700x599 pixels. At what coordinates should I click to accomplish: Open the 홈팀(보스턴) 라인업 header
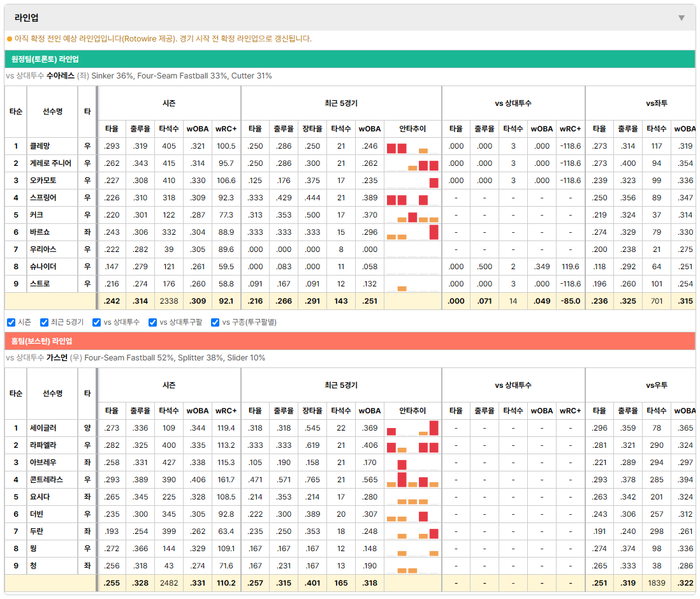[349, 341]
